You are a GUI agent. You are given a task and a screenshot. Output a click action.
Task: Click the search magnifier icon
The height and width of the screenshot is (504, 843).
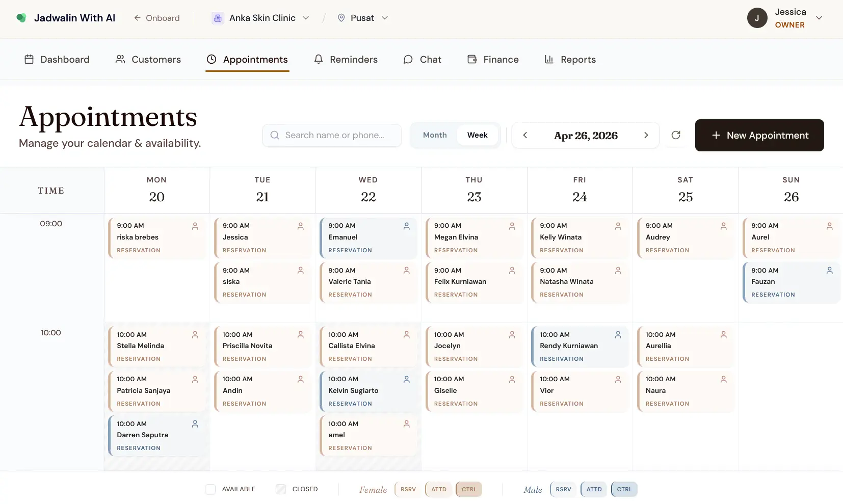pyautogui.click(x=275, y=135)
